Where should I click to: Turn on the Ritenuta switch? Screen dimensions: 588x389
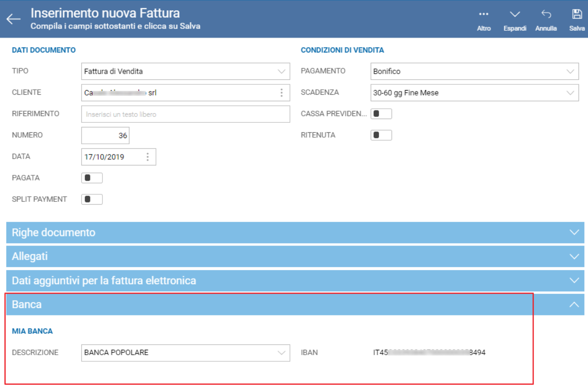(x=381, y=135)
